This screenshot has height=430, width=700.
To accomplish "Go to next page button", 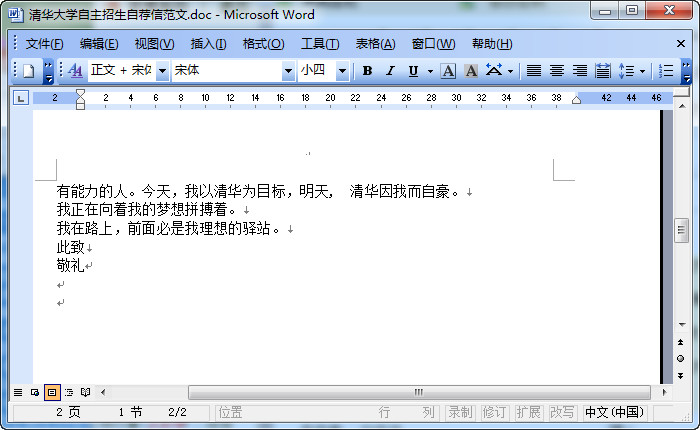I will pyautogui.click(x=681, y=376).
